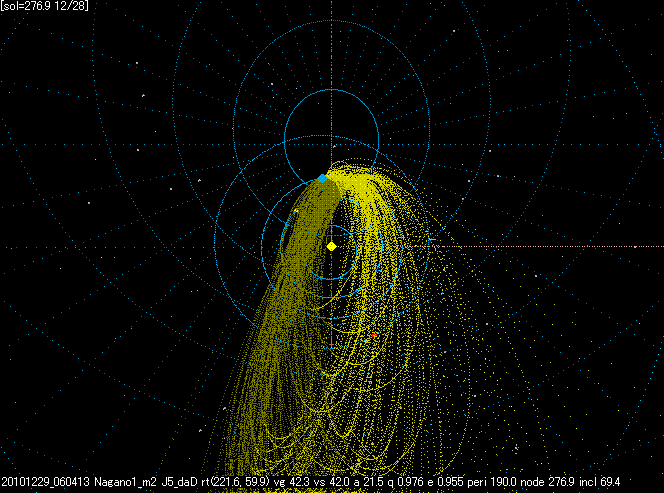Click the 'q 0.976' perihelion distance value

click(x=404, y=482)
